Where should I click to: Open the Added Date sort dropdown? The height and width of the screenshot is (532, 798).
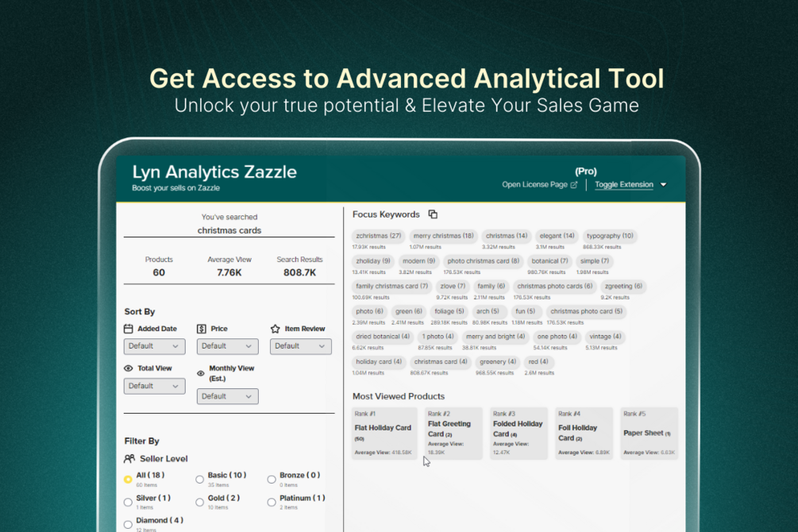pyautogui.click(x=154, y=346)
